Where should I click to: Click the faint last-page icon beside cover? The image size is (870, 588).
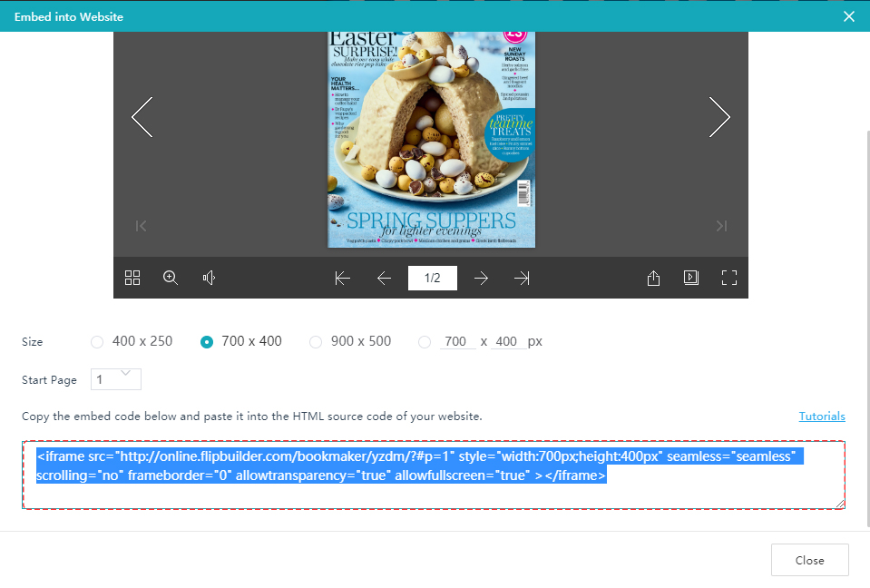[721, 226]
